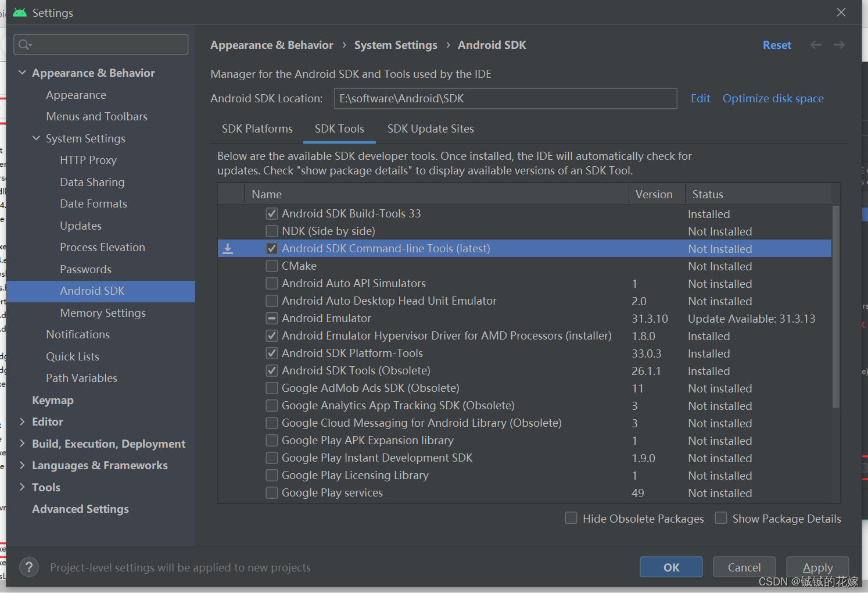Open Menus and Toolbars settings
868x593 pixels.
[96, 116]
